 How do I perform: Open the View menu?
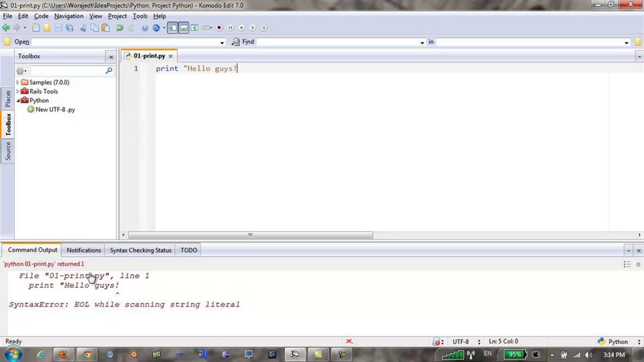[x=96, y=16]
